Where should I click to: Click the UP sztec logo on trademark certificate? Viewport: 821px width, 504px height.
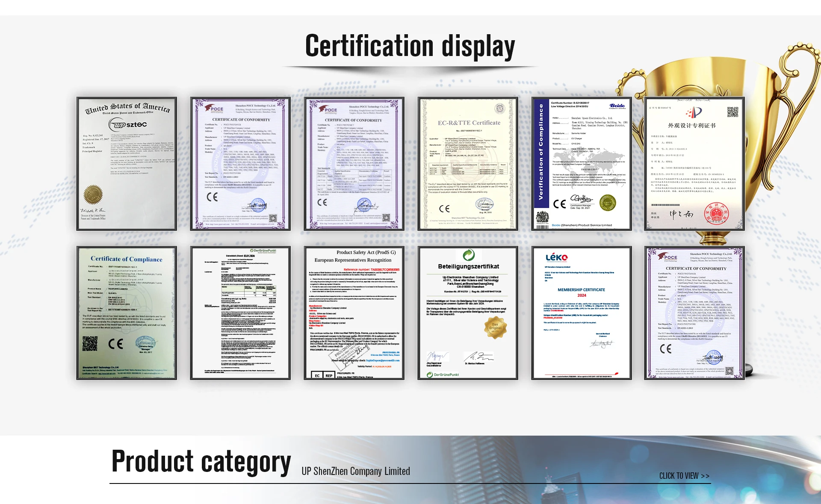click(x=127, y=124)
